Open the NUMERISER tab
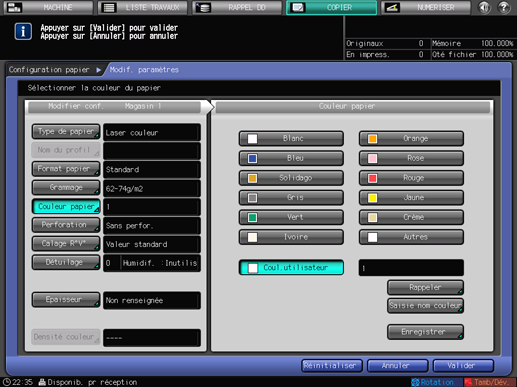Screen dimensions: 517x387 (x=426, y=7)
